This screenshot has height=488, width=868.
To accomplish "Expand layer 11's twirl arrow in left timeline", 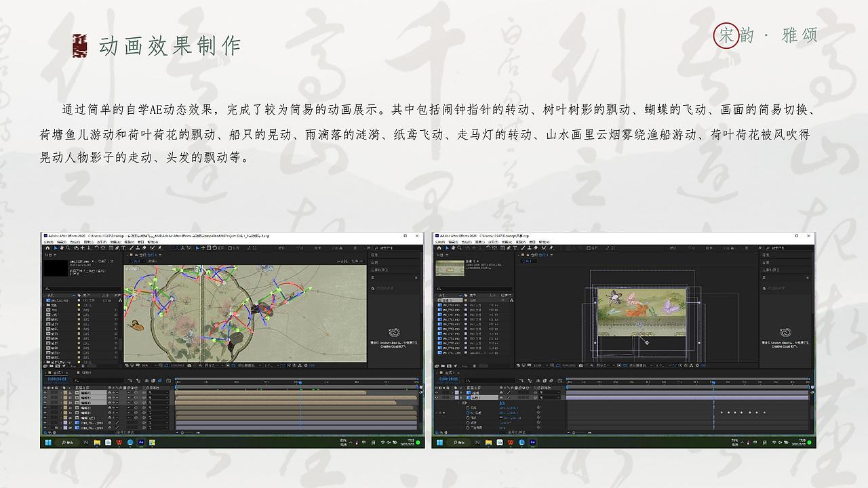I will 62,392.
